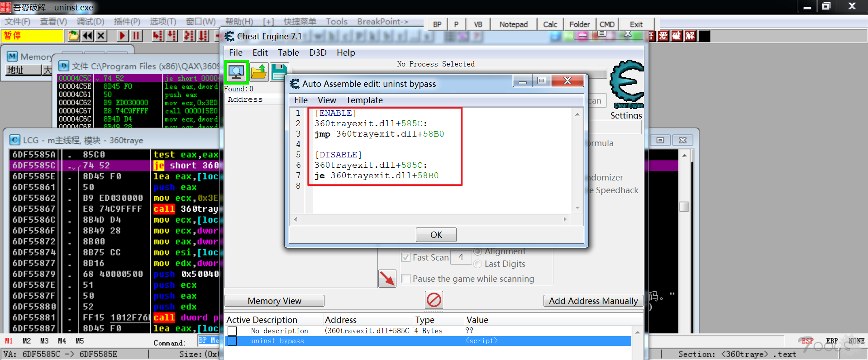Click the M icon of Memory window
The height and width of the screenshot is (360, 868).
pos(12,57)
